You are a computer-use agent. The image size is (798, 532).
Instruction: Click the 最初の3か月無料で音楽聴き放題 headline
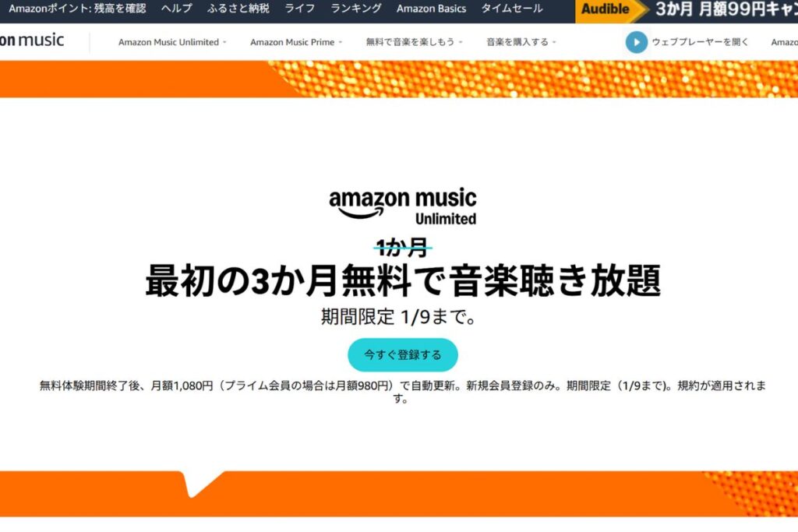pyautogui.click(x=403, y=280)
